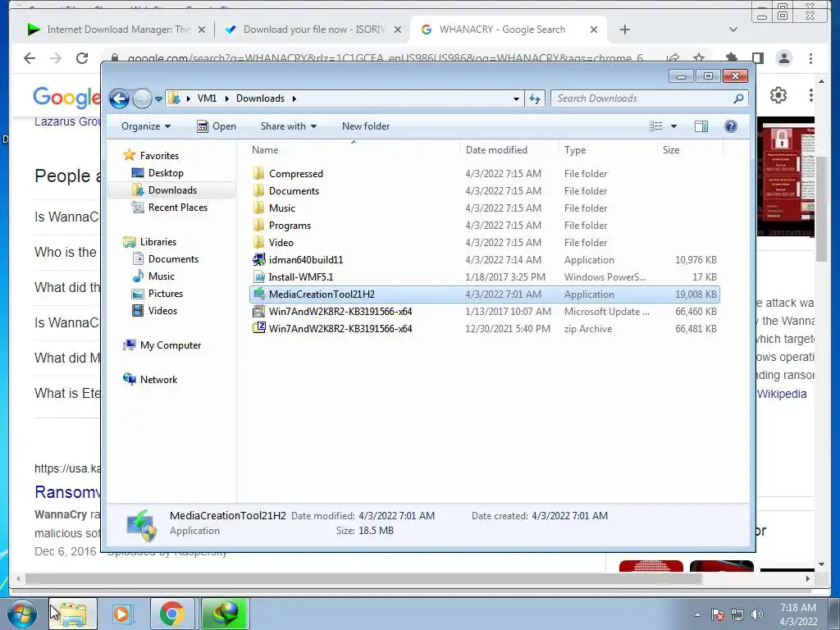
Task: Click VM1 in the address breadcrumb
Action: [x=207, y=98]
